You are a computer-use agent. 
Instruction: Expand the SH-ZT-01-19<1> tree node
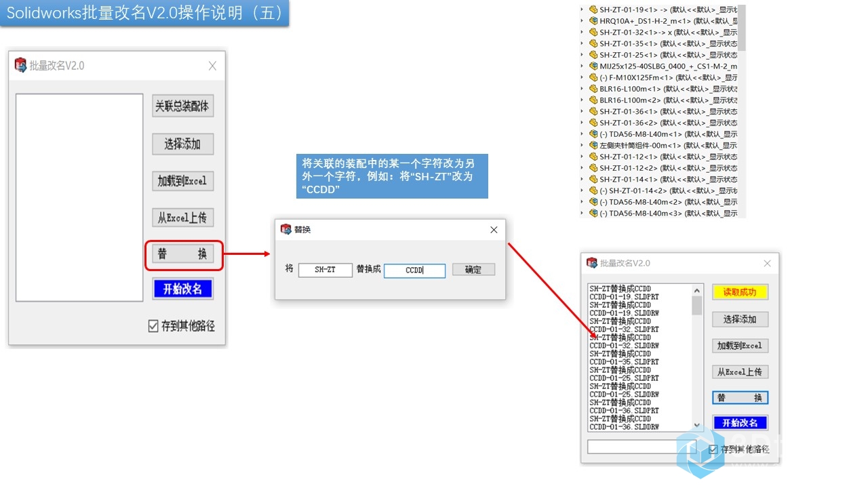583,9
